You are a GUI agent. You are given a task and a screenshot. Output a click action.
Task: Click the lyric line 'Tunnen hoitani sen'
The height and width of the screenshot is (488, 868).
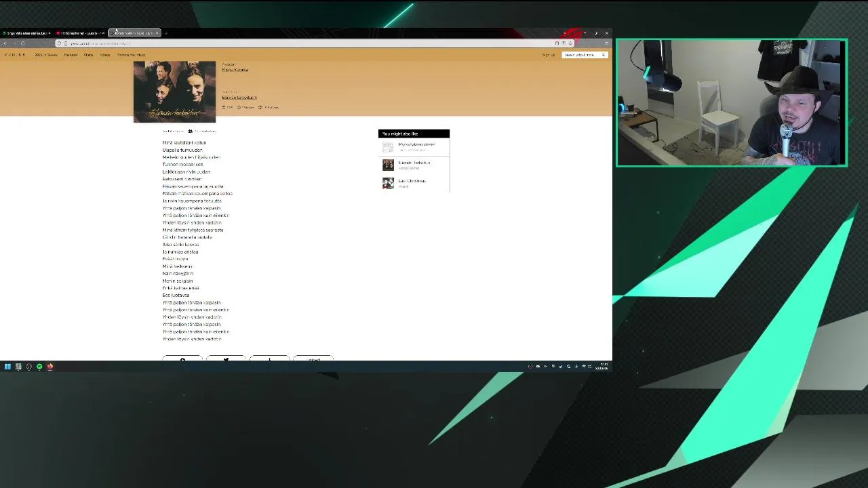(x=182, y=165)
